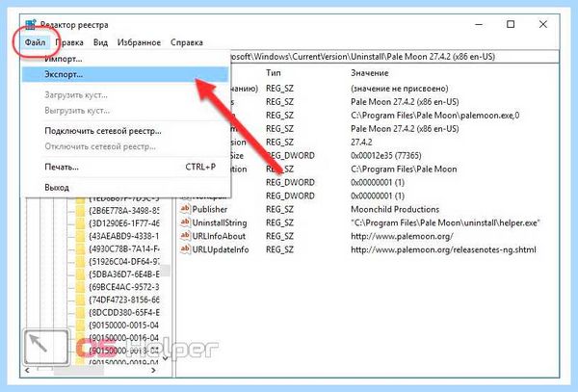This screenshot has width=578, height=392.
Task: Select the {43AEABD9-4338 registry key
Action: coord(124,236)
